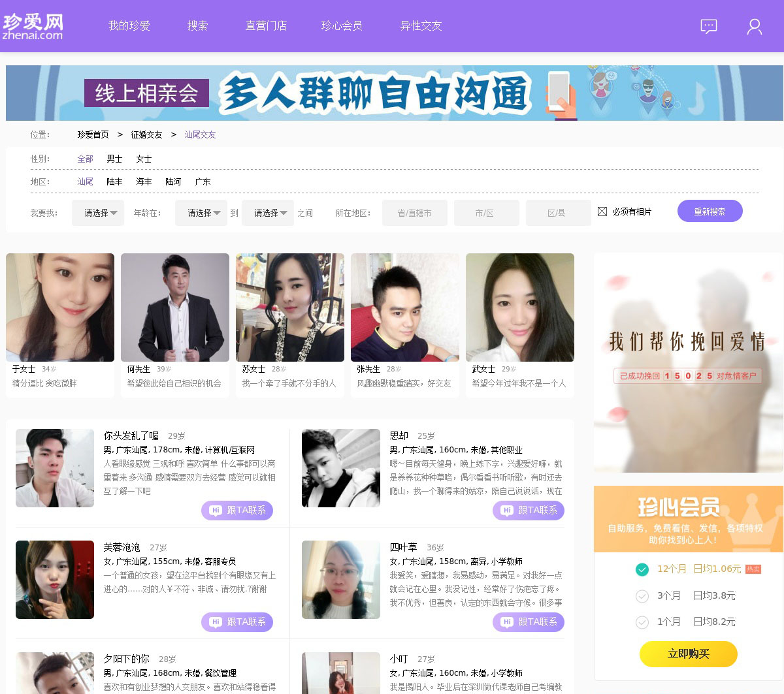Click 于女士 name text
Screen dimensions: 784x694
(x=24, y=369)
